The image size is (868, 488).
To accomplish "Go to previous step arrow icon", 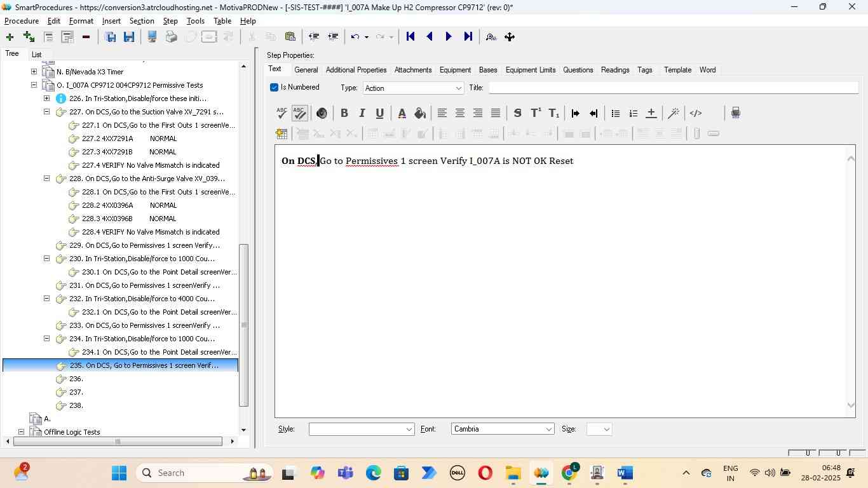I will tap(430, 37).
